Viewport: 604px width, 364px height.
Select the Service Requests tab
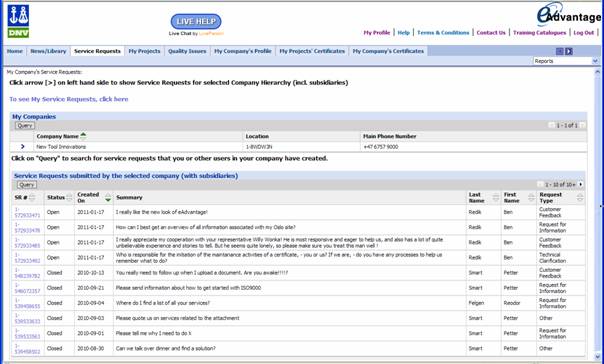coord(97,51)
